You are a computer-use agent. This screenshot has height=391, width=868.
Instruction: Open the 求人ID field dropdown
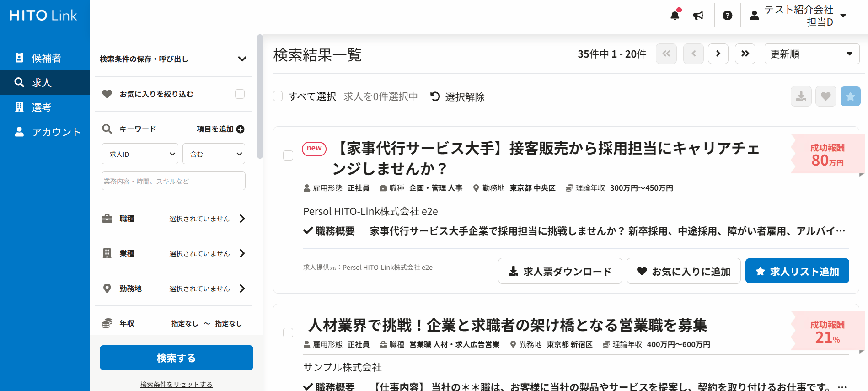pyautogui.click(x=139, y=154)
